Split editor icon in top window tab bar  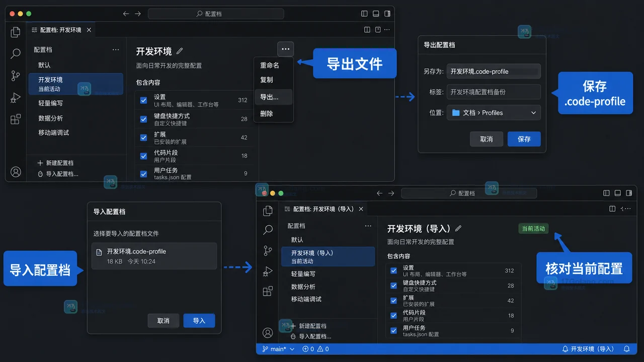(367, 30)
